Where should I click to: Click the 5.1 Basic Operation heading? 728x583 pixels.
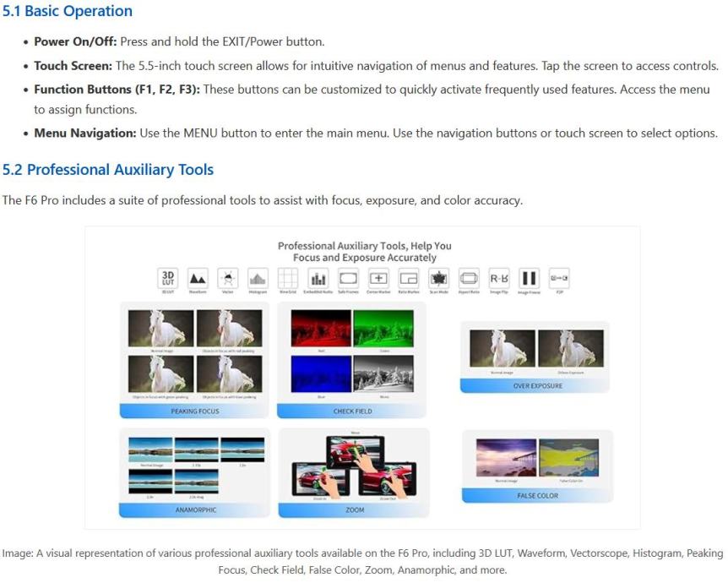(x=68, y=12)
